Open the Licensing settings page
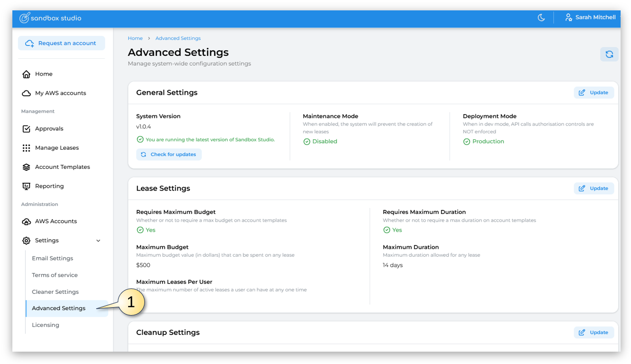The image size is (631, 364). pyautogui.click(x=45, y=325)
